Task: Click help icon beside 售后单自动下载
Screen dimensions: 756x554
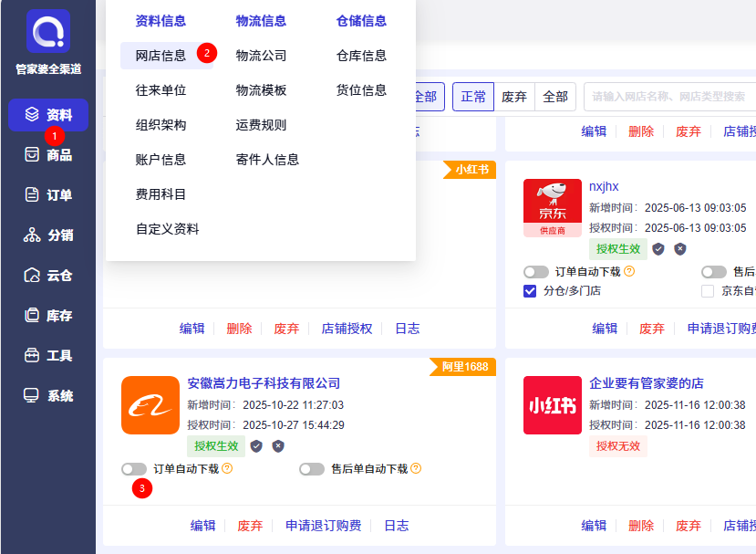Action: 416,468
